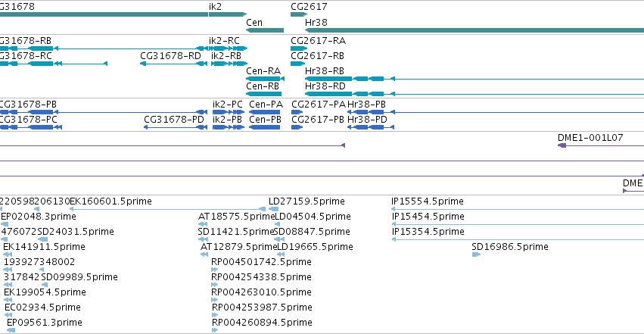This screenshot has height=334, width=644.
Task: Open EST label SD16986.5prime
Action: tap(510, 247)
